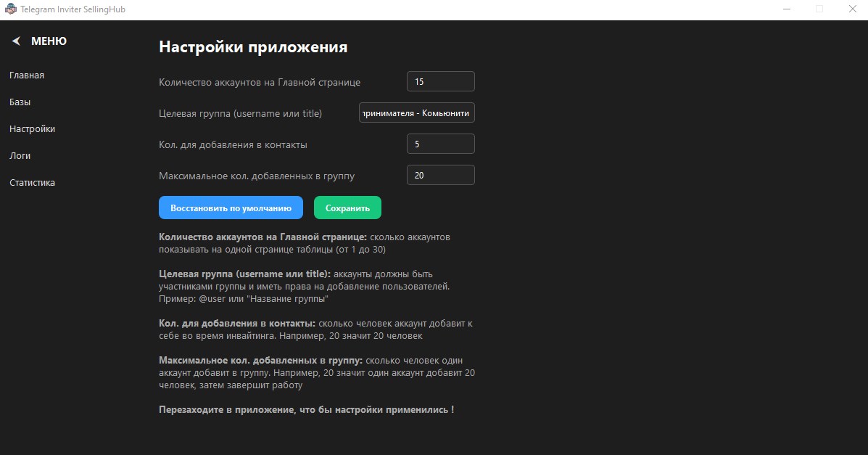
Task: Click the Перезаходите в приложение notice text
Action: (x=306, y=410)
